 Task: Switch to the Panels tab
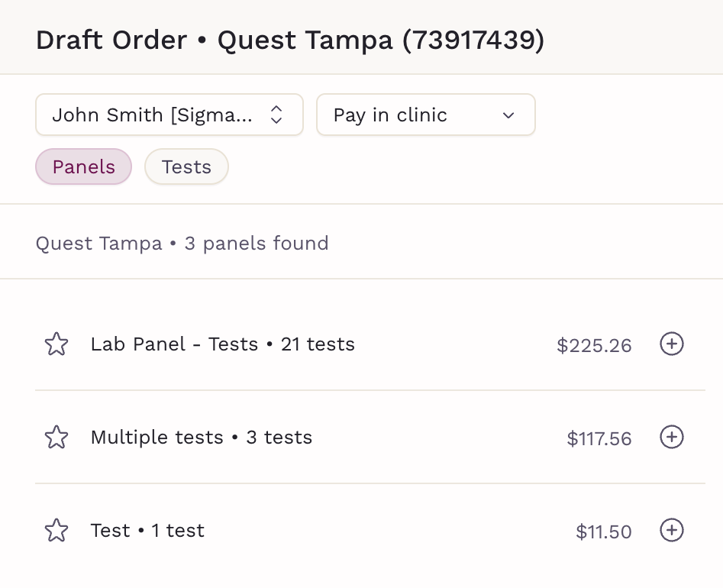coord(83,166)
